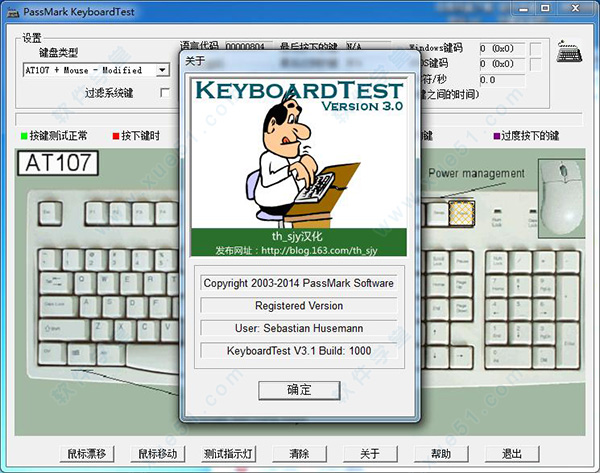The width and height of the screenshot is (600, 473).
Task: Click the Copyright 2003-2014 PassMark Software text
Action: [299, 283]
